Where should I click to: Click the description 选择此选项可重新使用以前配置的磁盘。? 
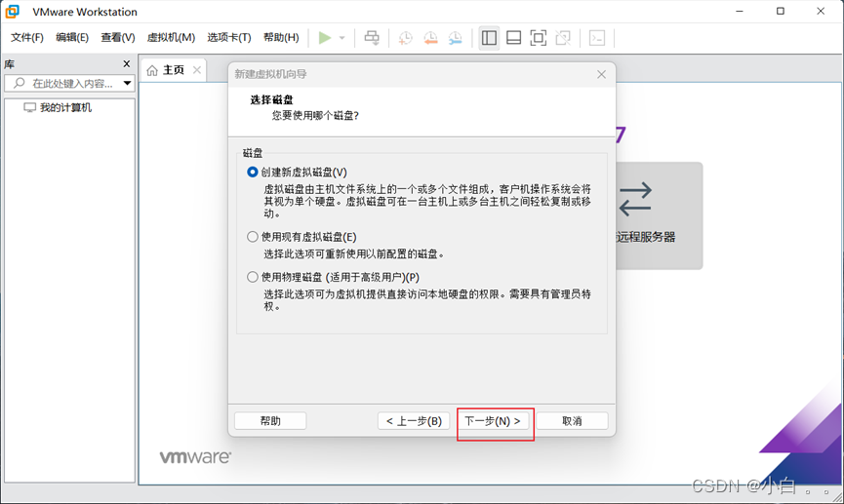354,253
